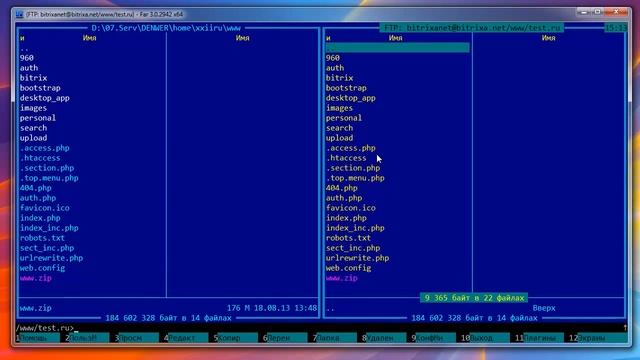Select folder images in the right FTP panel
The height and width of the screenshot is (360, 640).
pyautogui.click(x=339, y=108)
